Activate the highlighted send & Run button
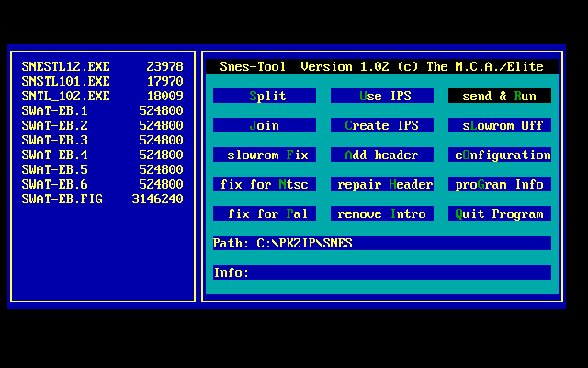The width and height of the screenshot is (588, 368). pyautogui.click(x=499, y=96)
